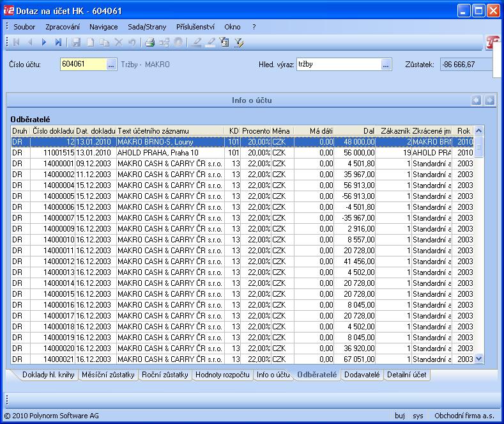Image resolution: width=504 pixels, height=424 pixels.
Task: Click the -56 913,00 Dal value
Action: point(355,196)
